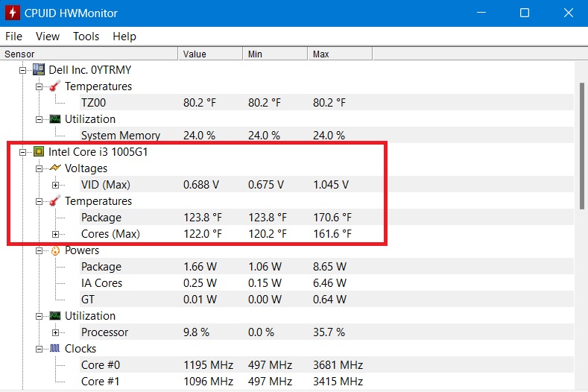Image resolution: width=588 pixels, height=392 pixels.
Task: Click the Dell Inc. motherboard icon
Action: 39,69
